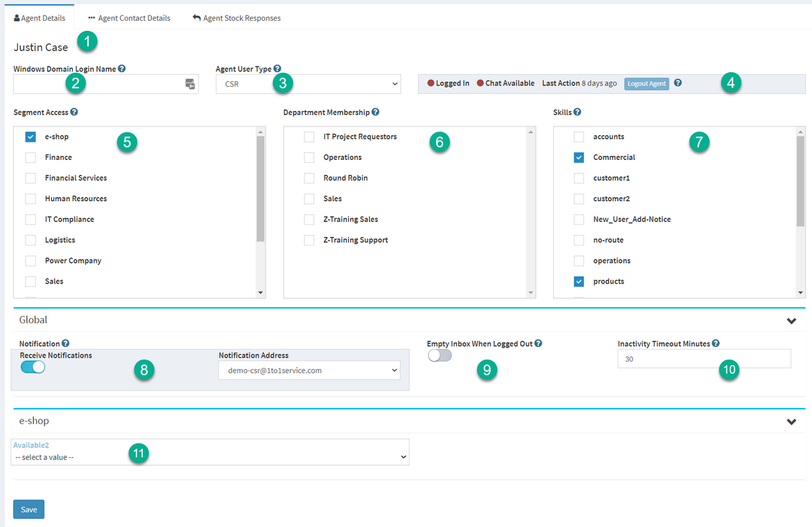Uncheck the e-shop segment checkbox

31,136
